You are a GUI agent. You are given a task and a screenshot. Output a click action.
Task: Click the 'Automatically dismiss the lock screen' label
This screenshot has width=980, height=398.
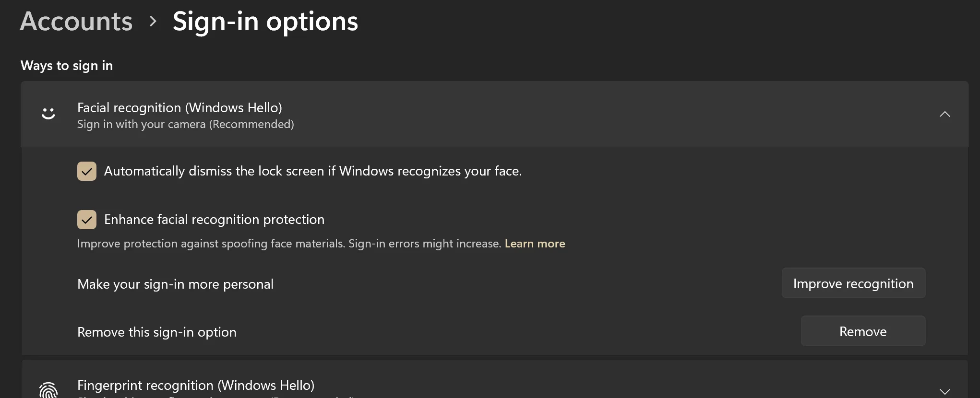pyautogui.click(x=313, y=171)
